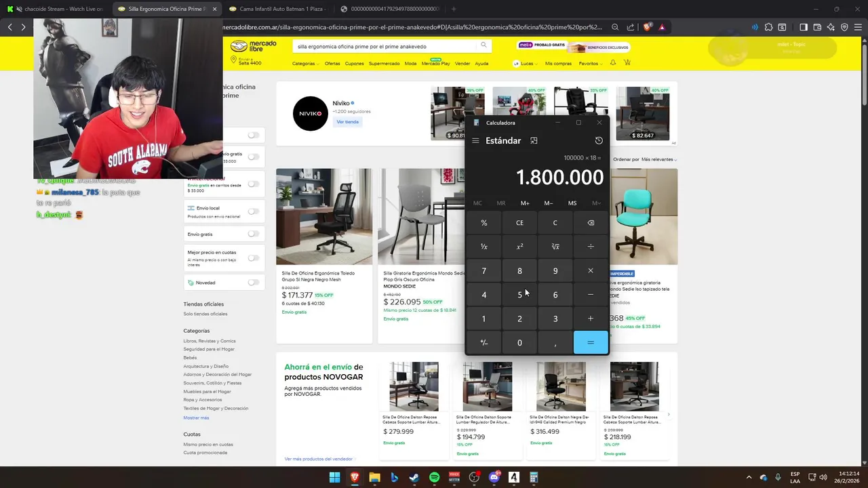Click the addition operator key

[591, 319]
